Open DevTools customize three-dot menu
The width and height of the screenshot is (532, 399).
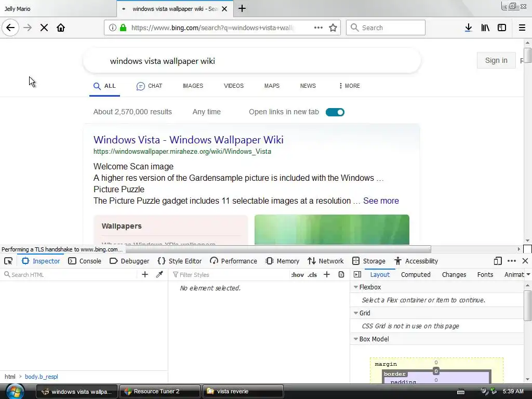pyautogui.click(x=512, y=261)
